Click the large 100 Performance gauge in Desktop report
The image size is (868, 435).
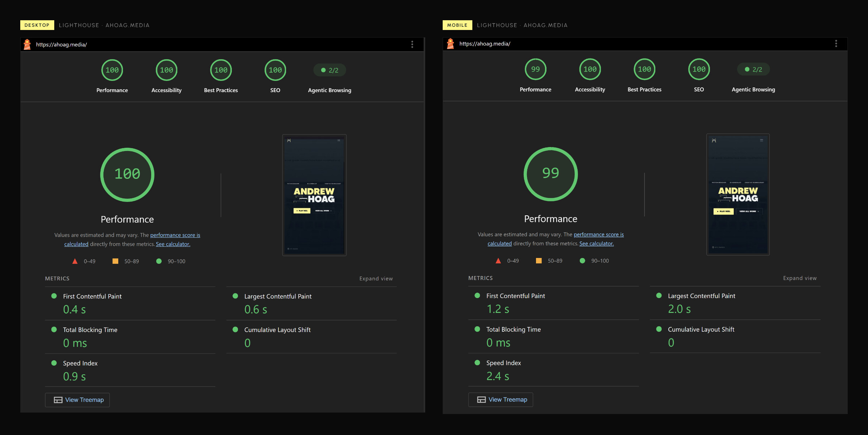127,175
